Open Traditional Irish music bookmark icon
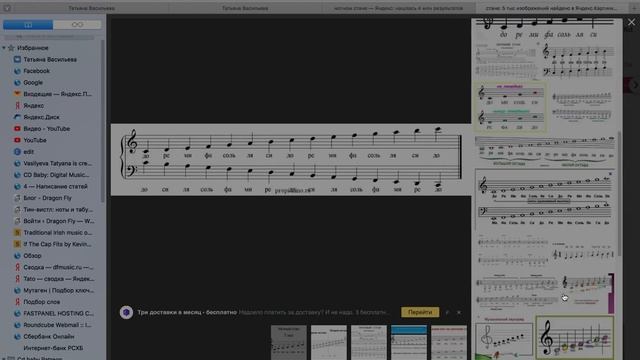 (17, 233)
